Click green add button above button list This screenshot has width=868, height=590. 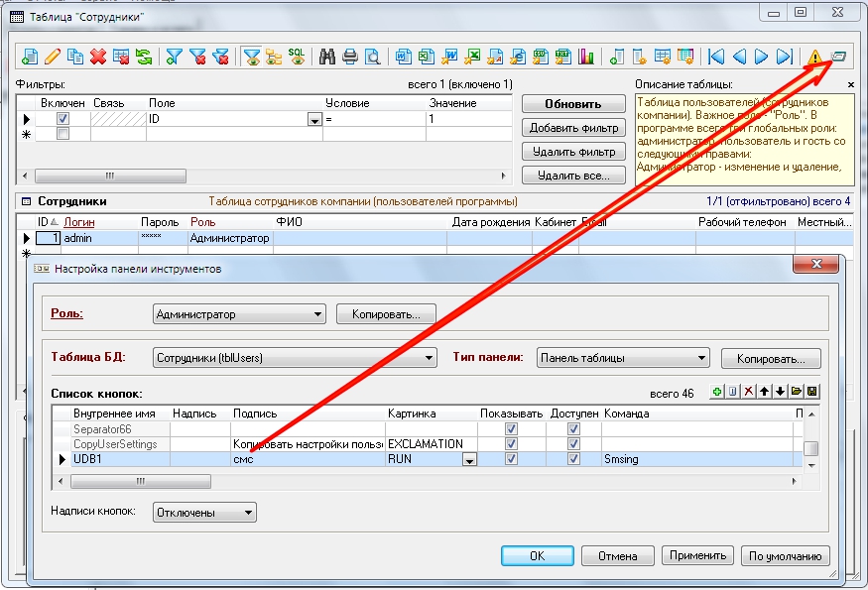pos(718,393)
